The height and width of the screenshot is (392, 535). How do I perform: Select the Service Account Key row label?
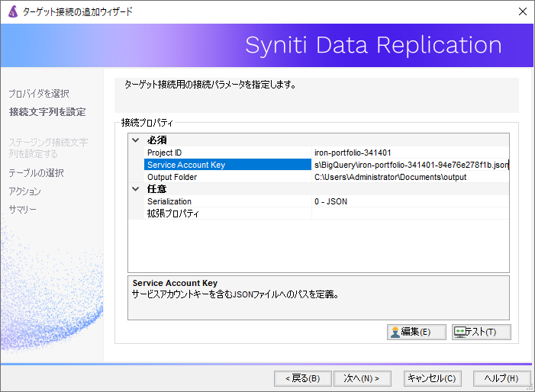pyautogui.click(x=227, y=165)
